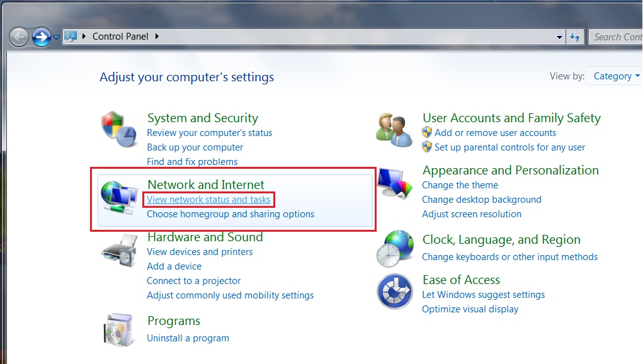Click the System and Security shield icon
Screen dimensions: 643x364
[118, 129]
